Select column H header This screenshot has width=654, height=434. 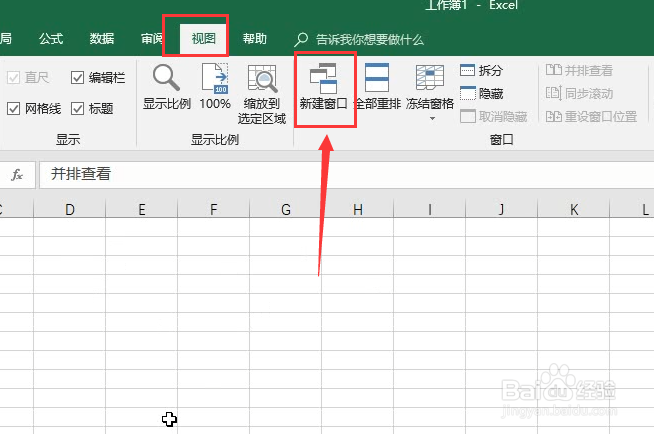[357, 209]
